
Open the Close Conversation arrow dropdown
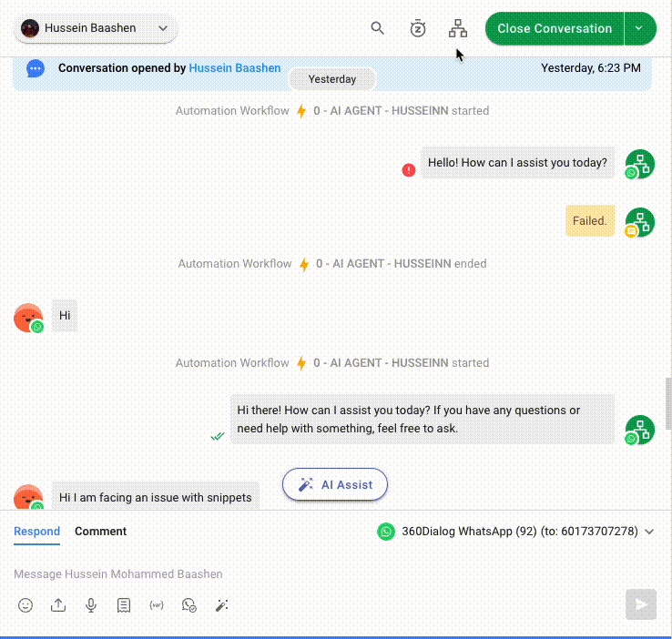(639, 28)
